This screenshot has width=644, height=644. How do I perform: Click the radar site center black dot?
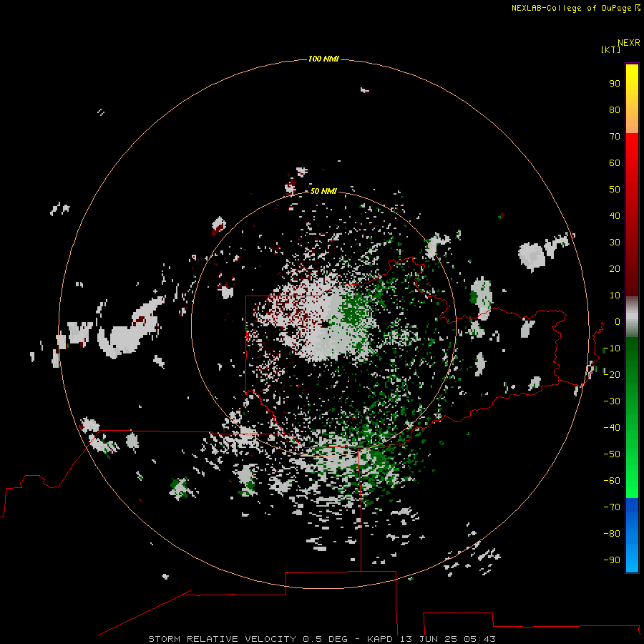point(324,324)
